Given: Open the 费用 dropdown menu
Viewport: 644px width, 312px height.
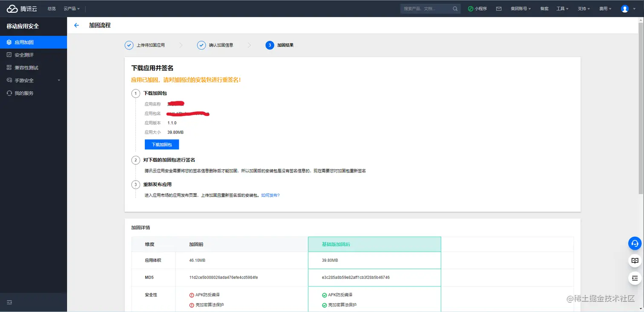Looking at the screenshot, I should coord(604,8).
